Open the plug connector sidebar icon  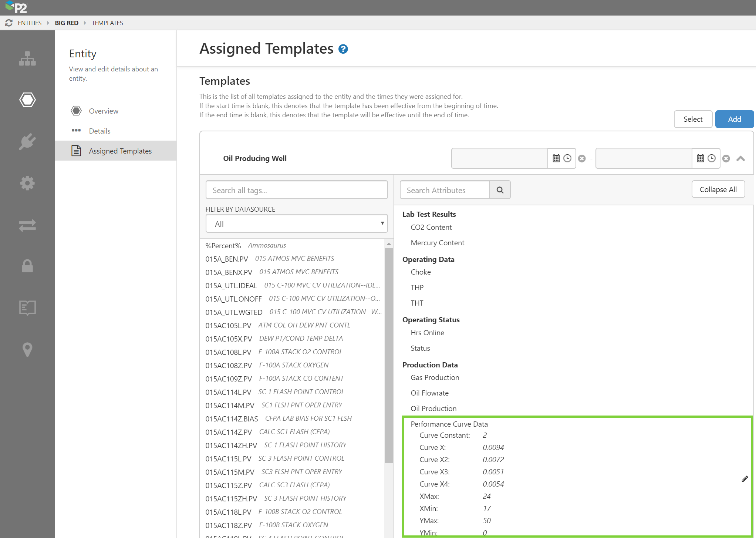click(27, 141)
